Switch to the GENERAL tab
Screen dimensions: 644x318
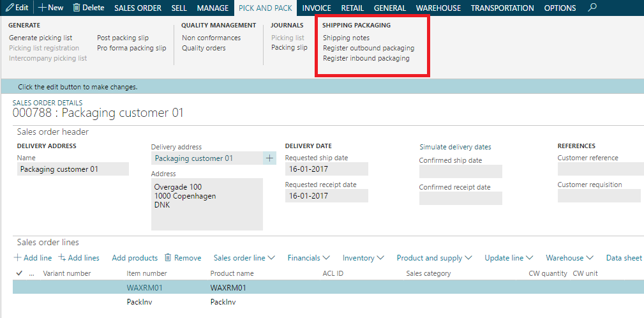(390, 8)
